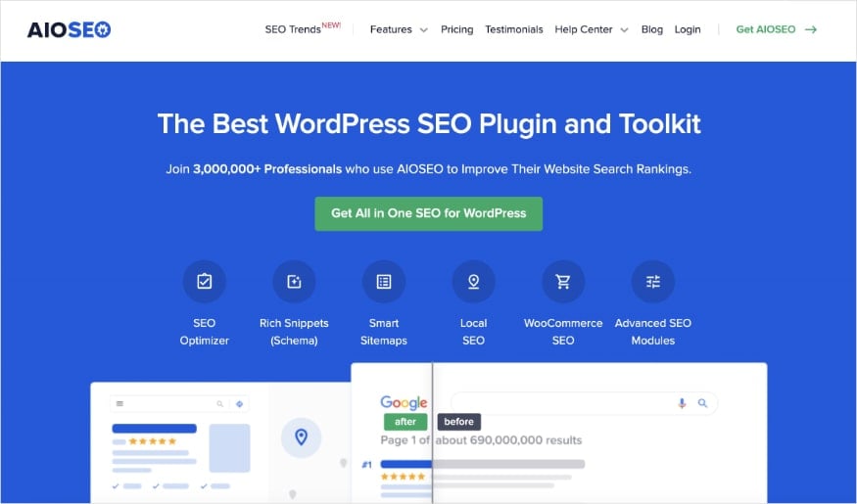This screenshot has height=504, width=857.
Task: Click the Smart Sitemaps label
Action: [x=384, y=332]
